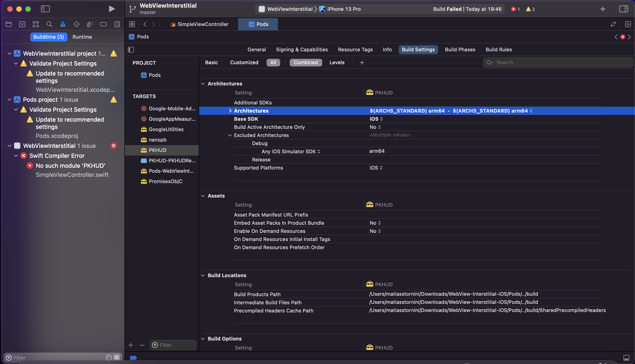Open the Find navigator magnifier
The image size is (635, 364).
click(x=49, y=24)
